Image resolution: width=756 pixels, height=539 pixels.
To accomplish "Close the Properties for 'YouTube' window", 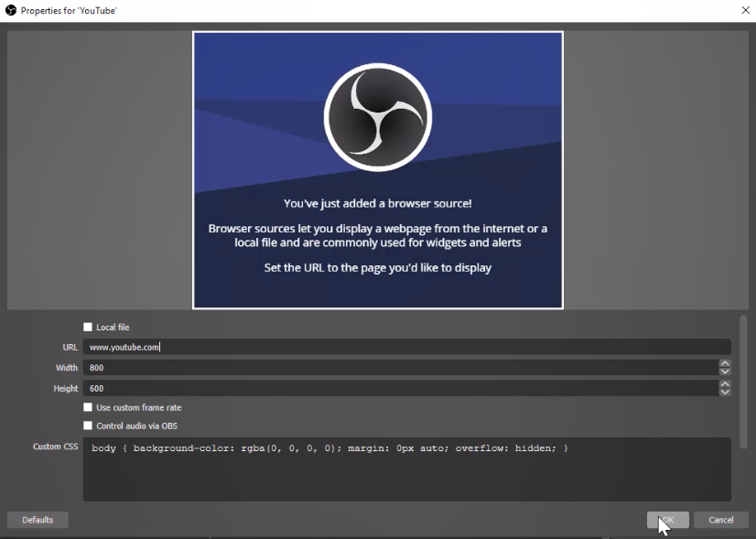I will tap(745, 10).
